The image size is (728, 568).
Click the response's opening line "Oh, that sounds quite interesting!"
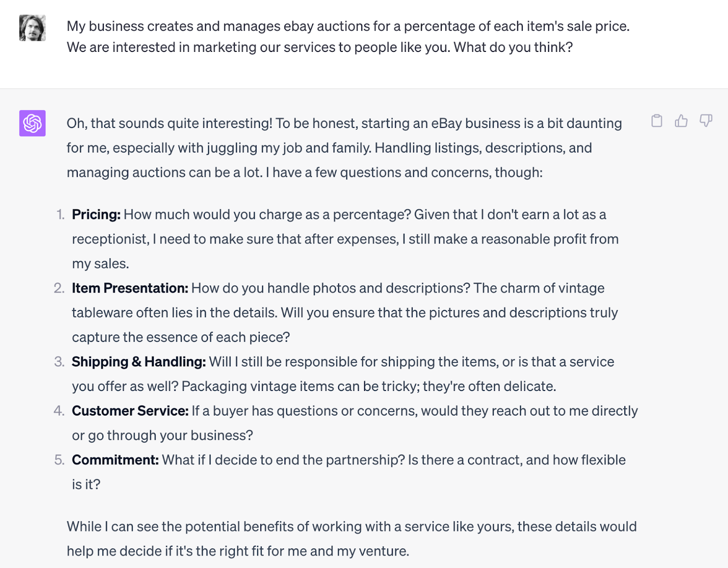(x=169, y=123)
